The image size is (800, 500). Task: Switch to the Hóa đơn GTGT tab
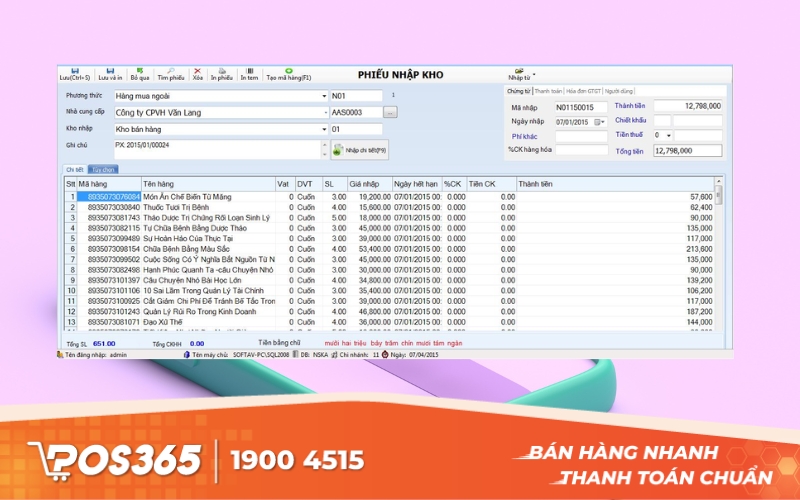[x=583, y=91]
